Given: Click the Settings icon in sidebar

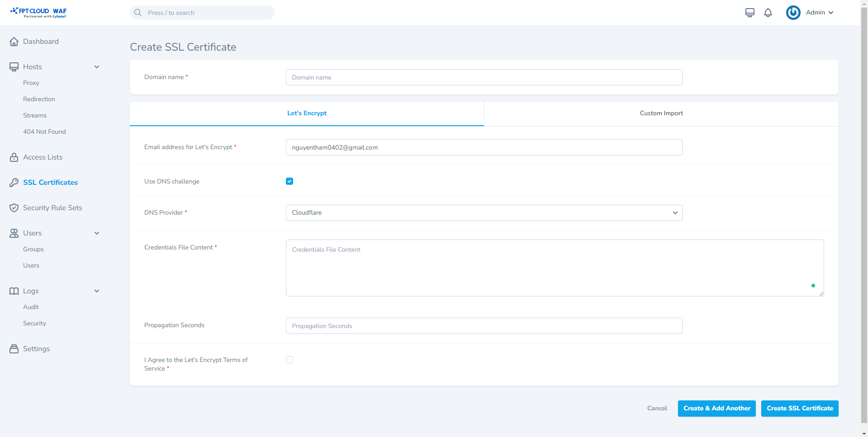Looking at the screenshot, I should (14, 349).
